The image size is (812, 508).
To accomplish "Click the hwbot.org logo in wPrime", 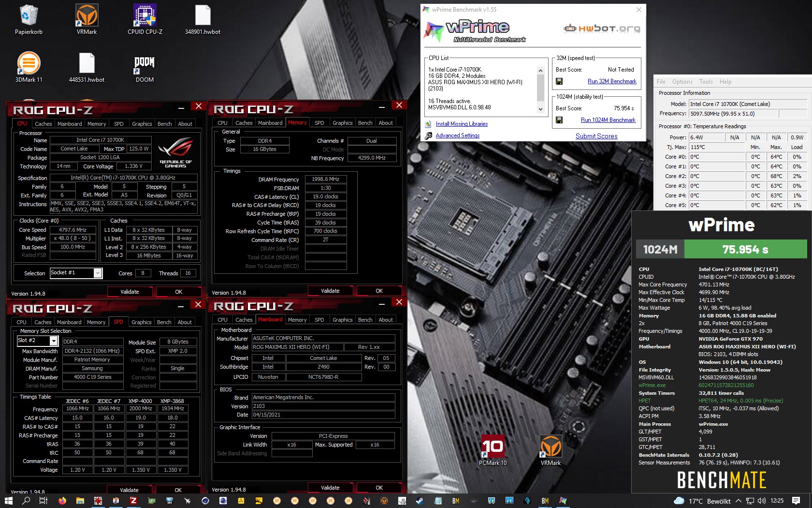I will point(602,29).
